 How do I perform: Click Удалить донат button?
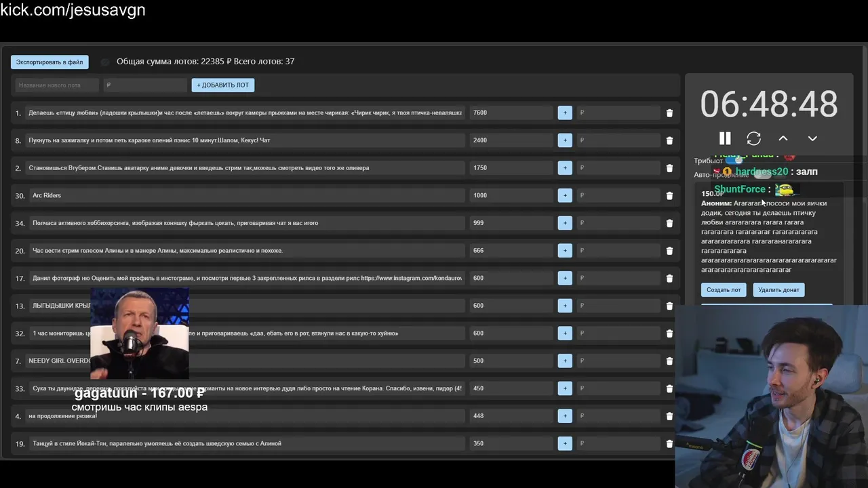point(778,289)
